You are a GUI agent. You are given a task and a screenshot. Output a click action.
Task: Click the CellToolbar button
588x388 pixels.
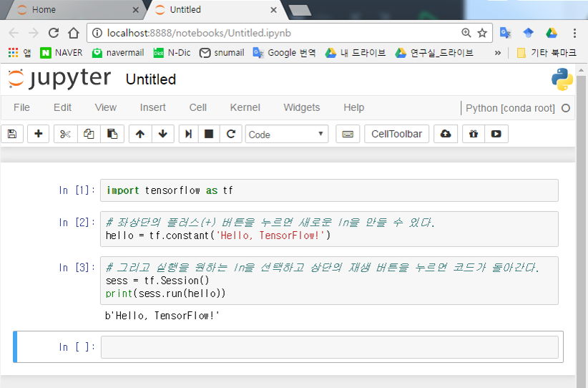point(397,134)
